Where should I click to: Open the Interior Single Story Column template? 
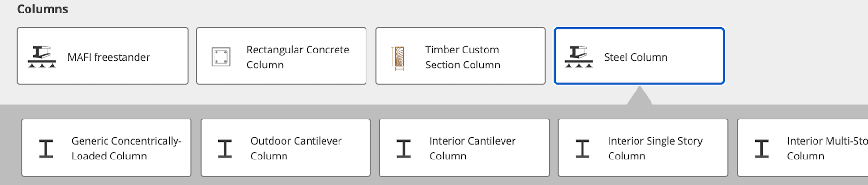[643, 148]
